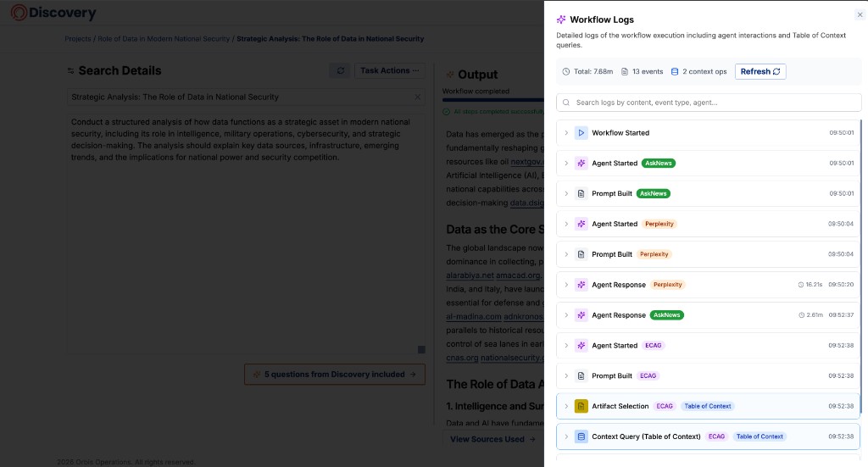Click the magnifier icon in the log search box
This screenshot has width=868, height=467.
pyautogui.click(x=565, y=103)
